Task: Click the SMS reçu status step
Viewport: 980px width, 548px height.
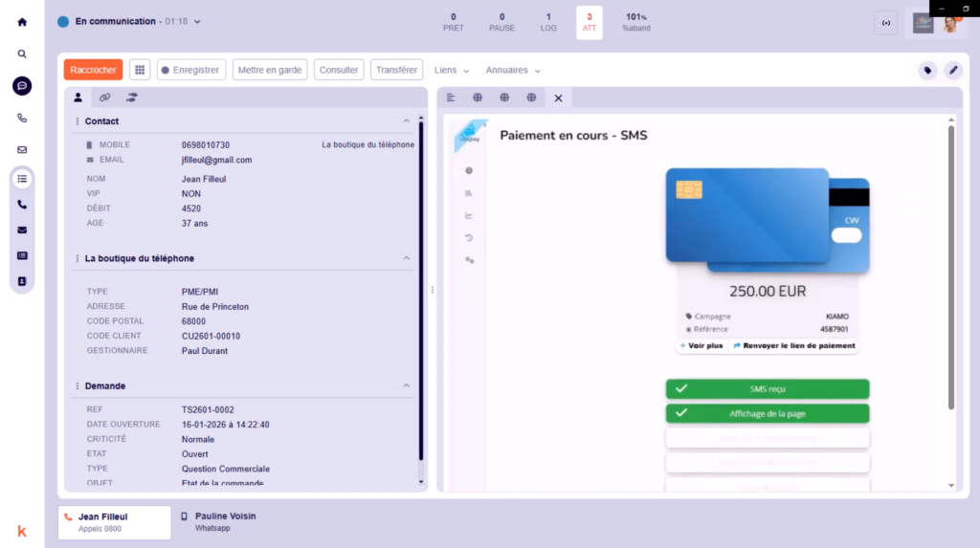Action: click(768, 388)
